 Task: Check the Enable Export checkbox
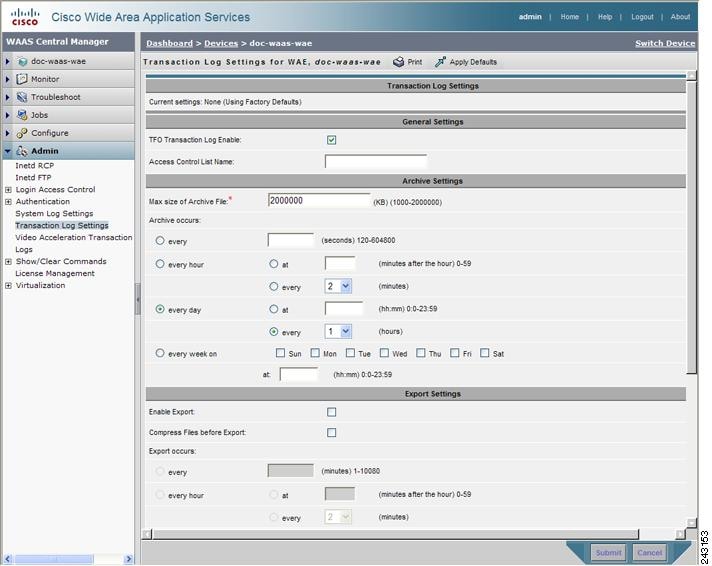point(331,412)
